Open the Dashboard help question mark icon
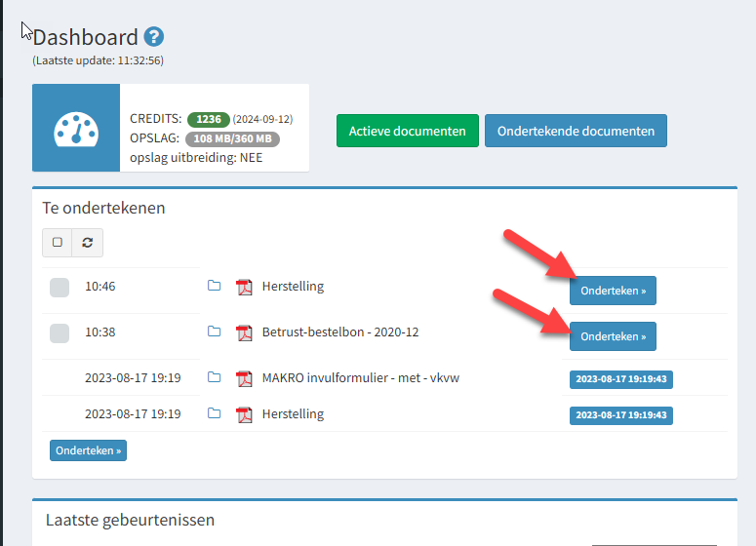 click(x=154, y=37)
